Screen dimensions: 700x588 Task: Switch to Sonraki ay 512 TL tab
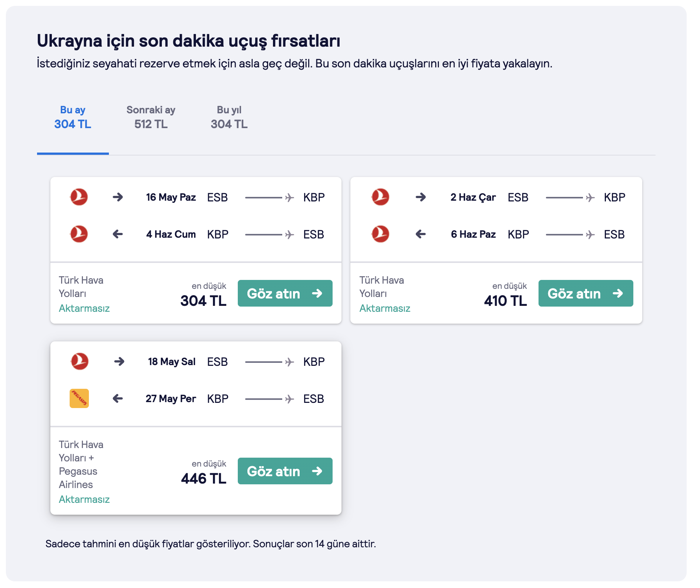click(x=151, y=117)
